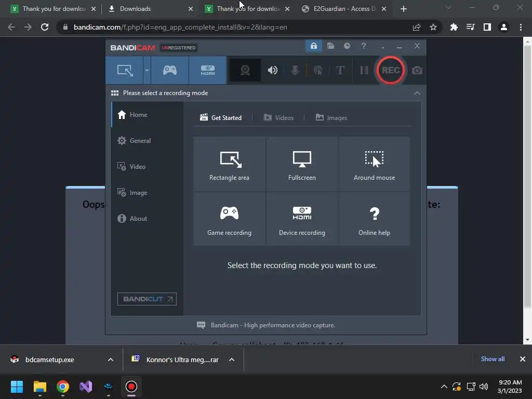The width and height of the screenshot is (532, 399).
Task: Open Visual Studio from taskbar
Action: (86, 387)
